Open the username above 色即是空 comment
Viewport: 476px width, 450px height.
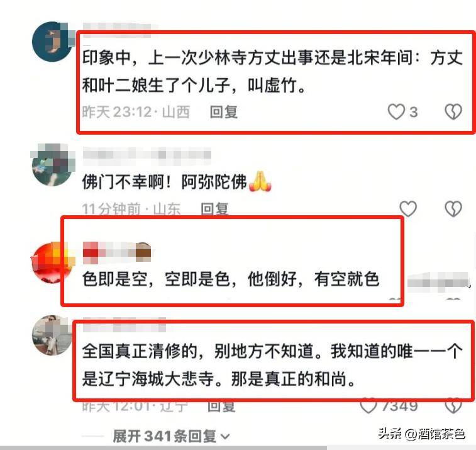(117, 252)
